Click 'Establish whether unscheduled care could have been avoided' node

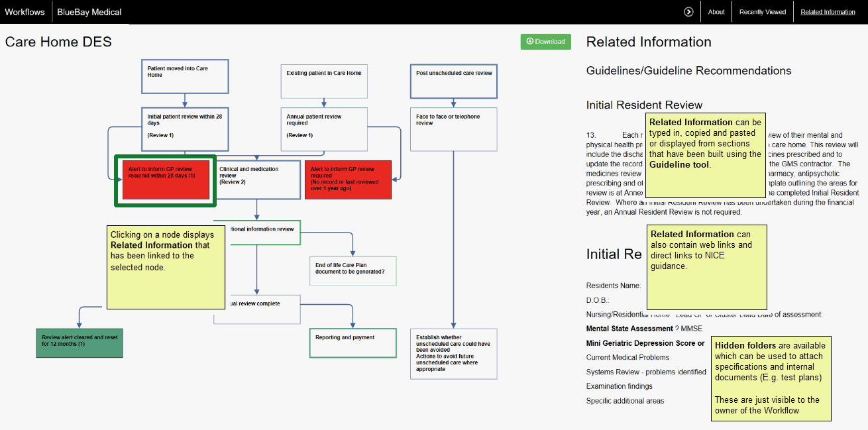[x=453, y=354]
